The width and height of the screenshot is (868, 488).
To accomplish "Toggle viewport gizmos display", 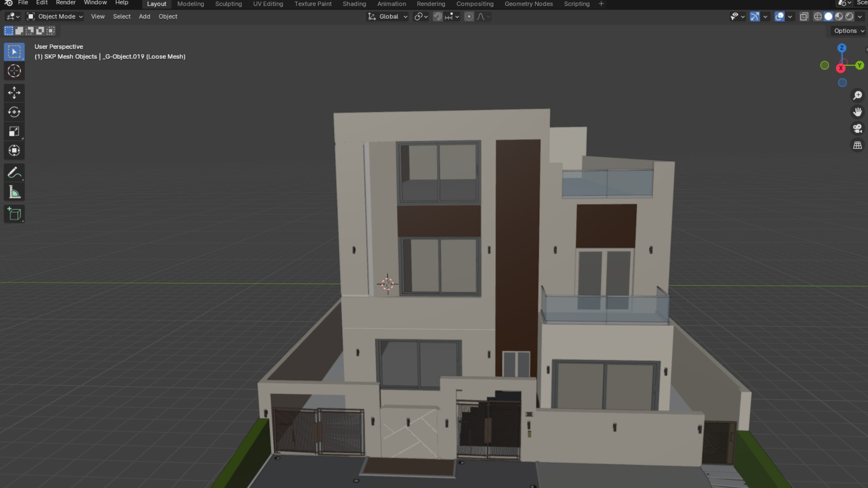I will coord(755,17).
